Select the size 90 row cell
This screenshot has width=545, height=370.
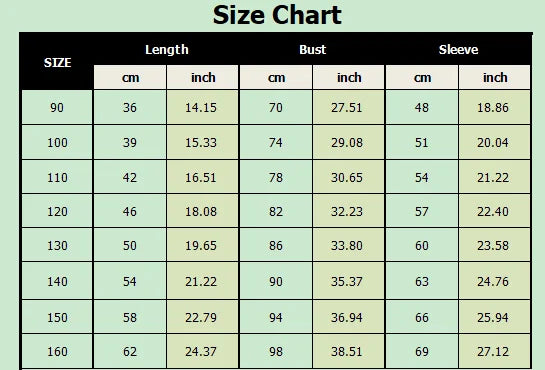click(x=57, y=107)
